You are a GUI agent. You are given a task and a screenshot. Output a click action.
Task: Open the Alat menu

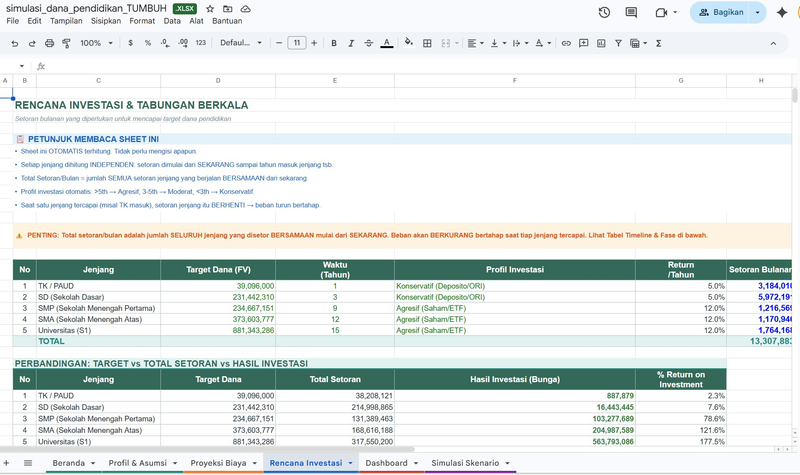tap(196, 21)
